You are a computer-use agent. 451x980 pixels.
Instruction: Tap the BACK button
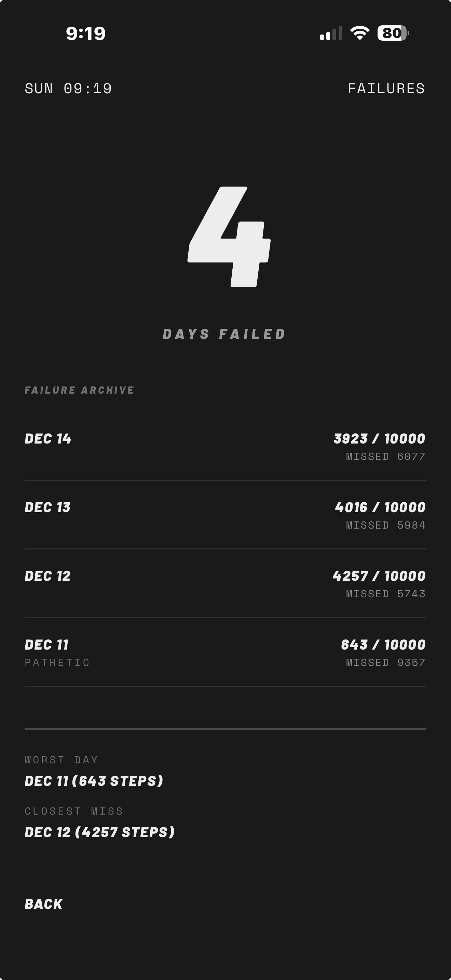[43, 904]
